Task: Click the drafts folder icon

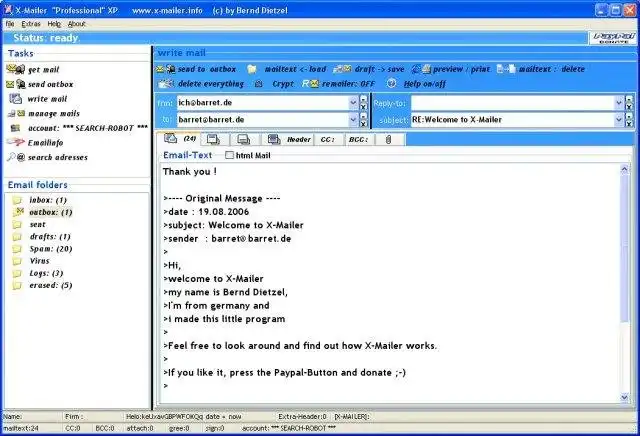Action: (x=17, y=237)
